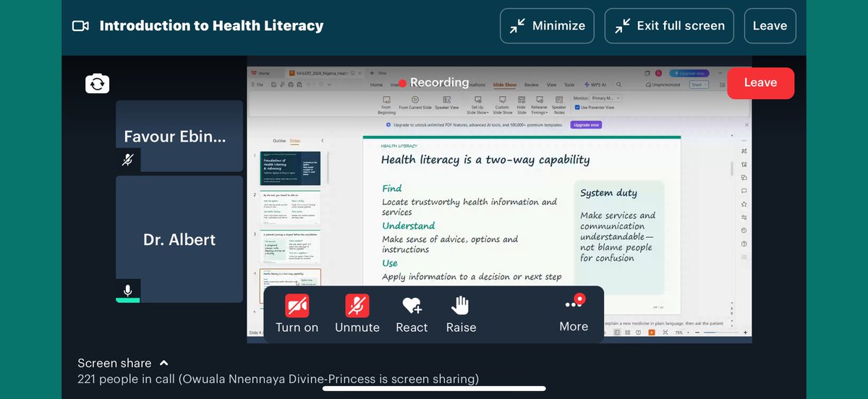Click the zoom-out minus in the status bar

[697, 332]
